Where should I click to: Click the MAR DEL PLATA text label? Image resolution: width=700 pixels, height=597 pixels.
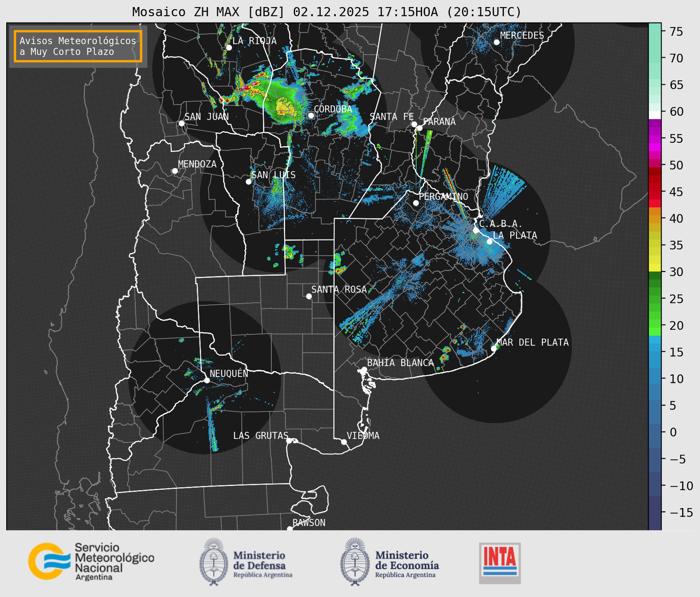coord(532,343)
